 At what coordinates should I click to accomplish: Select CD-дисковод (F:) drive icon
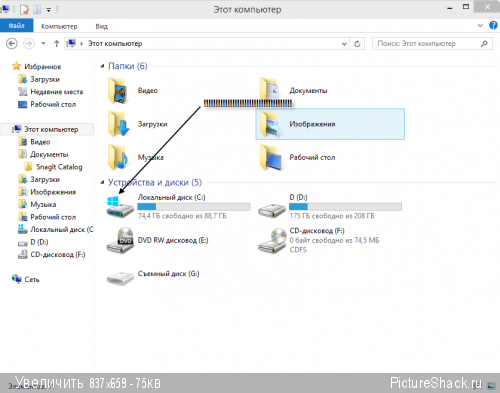tap(272, 240)
